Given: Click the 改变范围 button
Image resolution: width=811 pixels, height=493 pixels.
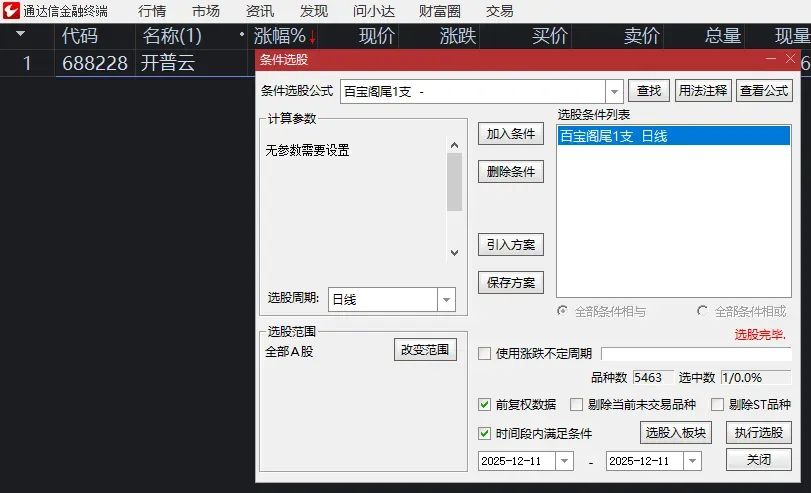Looking at the screenshot, I should click(425, 350).
